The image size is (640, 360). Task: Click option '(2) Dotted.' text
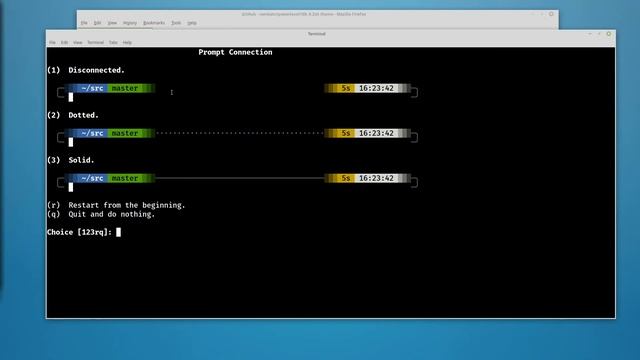[x=73, y=115]
